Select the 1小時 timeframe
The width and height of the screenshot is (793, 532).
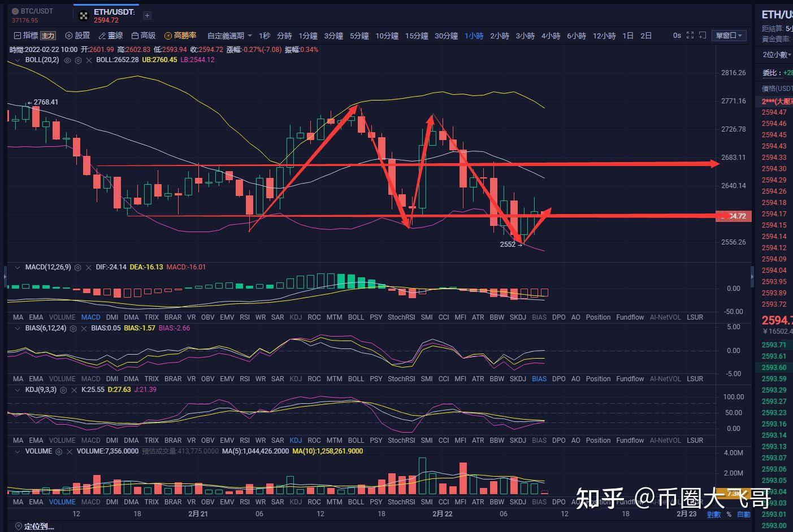474,36
